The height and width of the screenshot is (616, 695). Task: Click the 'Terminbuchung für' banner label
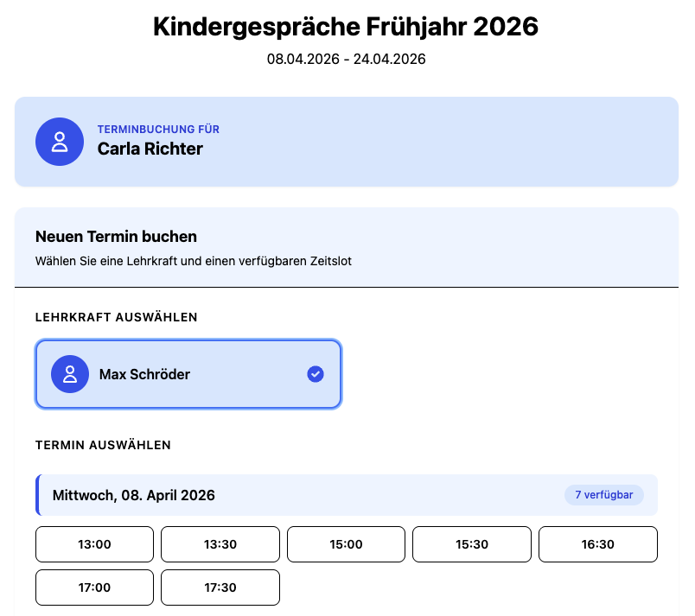click(x=158, y=129)
